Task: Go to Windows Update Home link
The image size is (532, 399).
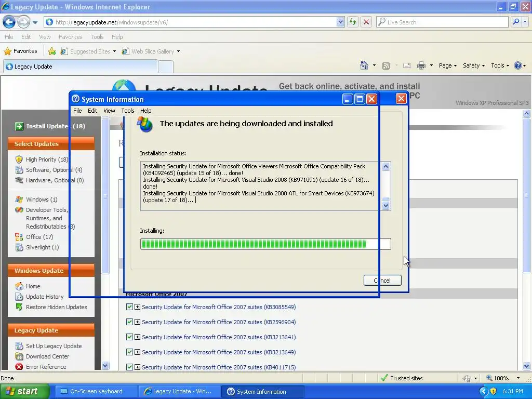Action: pyautogui.click(x=33, y=286)
